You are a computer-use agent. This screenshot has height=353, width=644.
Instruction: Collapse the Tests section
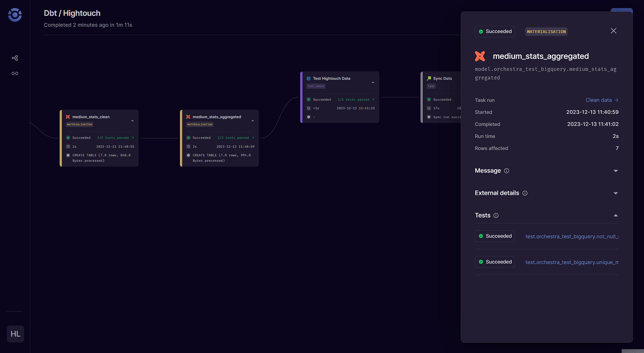616,215
